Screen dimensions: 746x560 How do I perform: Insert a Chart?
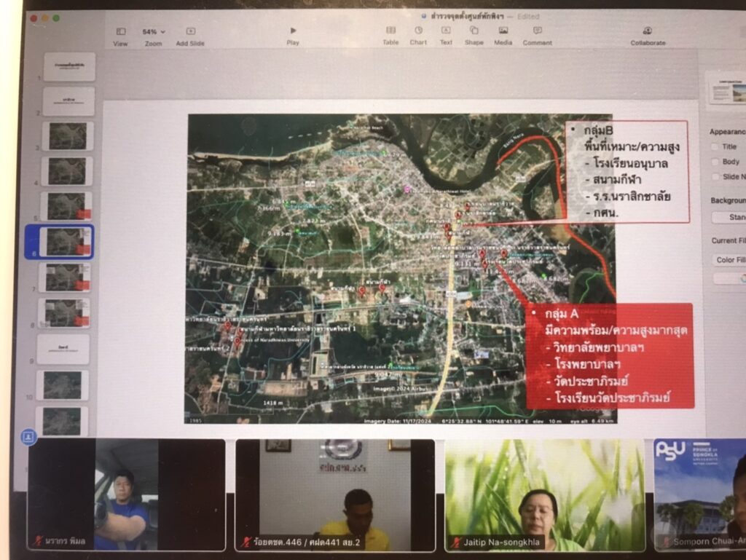tap(418, 36)
